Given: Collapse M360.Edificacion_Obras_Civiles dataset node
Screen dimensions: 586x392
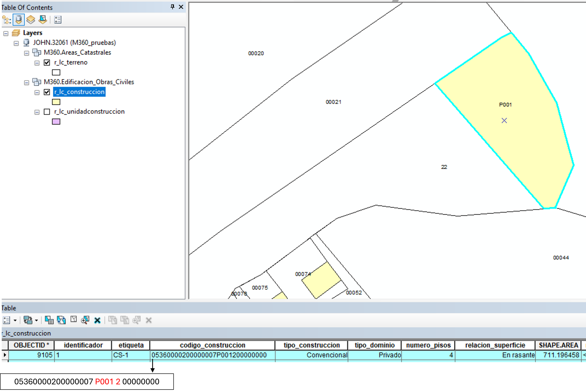Looking at the screenshot, I should 27,83.
